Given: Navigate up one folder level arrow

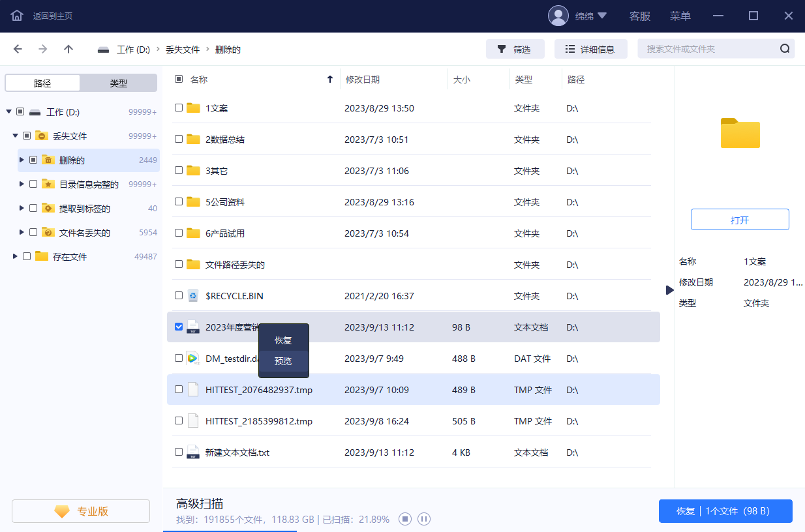Looking at the screenshot, I should [x=68, y=49].
